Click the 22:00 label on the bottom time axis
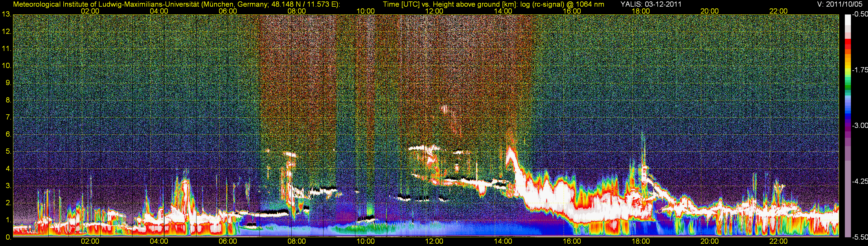This screenshot has width=868, height=246. click(x=779, y=242)
